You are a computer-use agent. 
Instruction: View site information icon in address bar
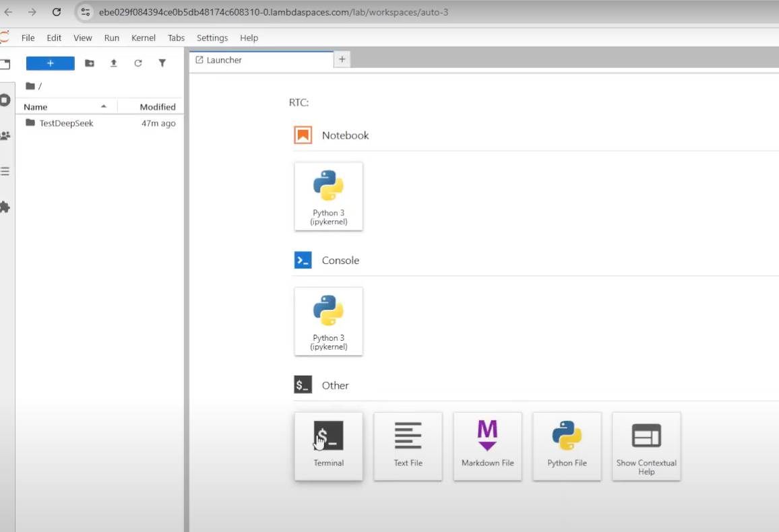point(86,12)
